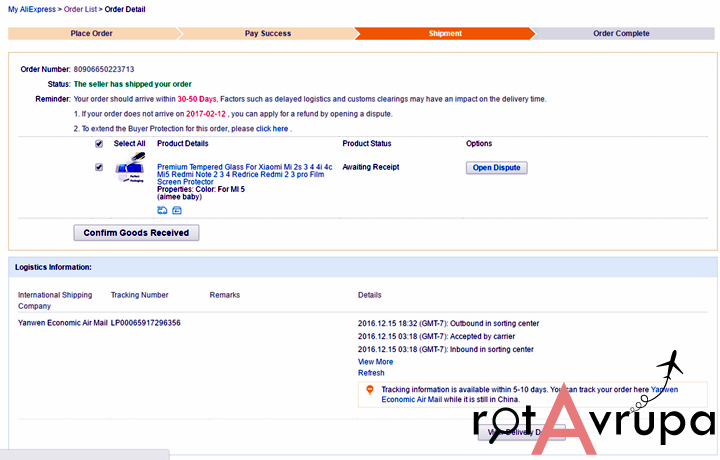
Task: Click the Place Order progress step
Action: click(92, 33)
